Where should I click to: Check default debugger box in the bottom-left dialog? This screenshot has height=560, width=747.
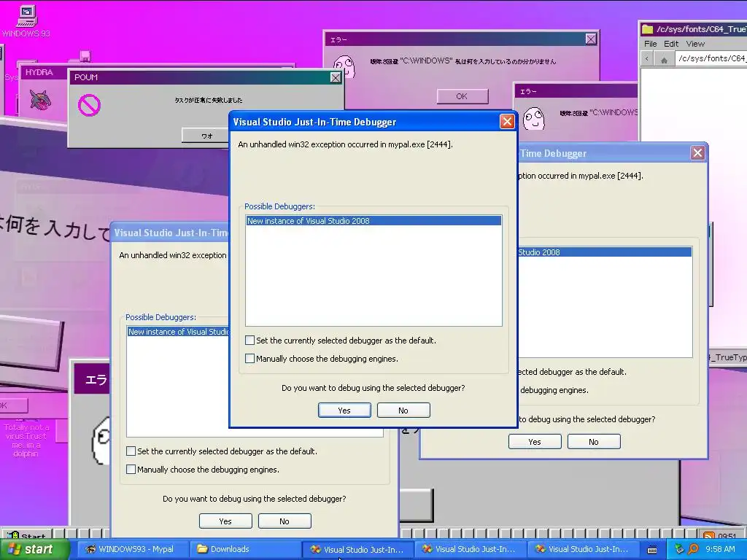pyautogui.click(x=131, y=451)
